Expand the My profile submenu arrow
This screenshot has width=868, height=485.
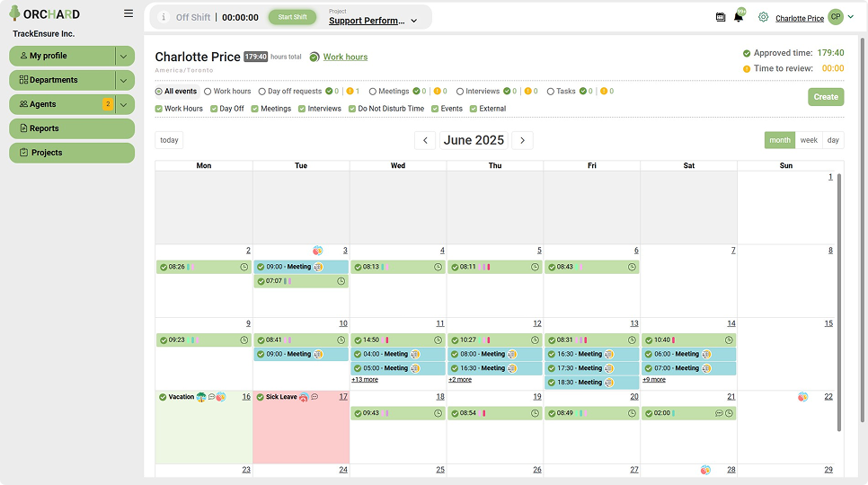pos(124,56)
